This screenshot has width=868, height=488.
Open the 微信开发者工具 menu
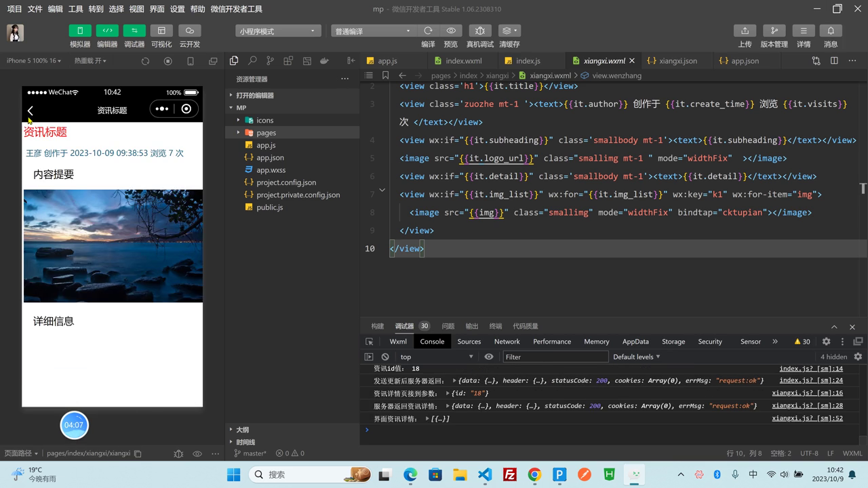237,9
